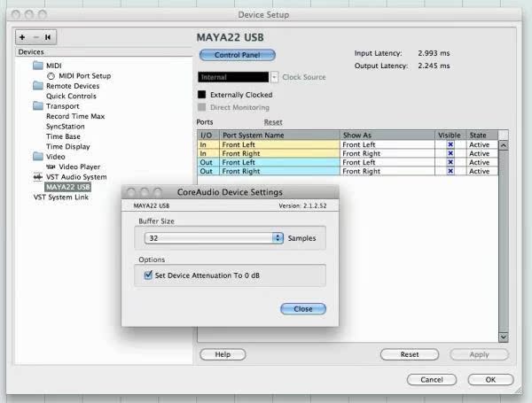The image size is (532, 403).
Task: Click the Ports Reset link
Action: click(273, 122)
